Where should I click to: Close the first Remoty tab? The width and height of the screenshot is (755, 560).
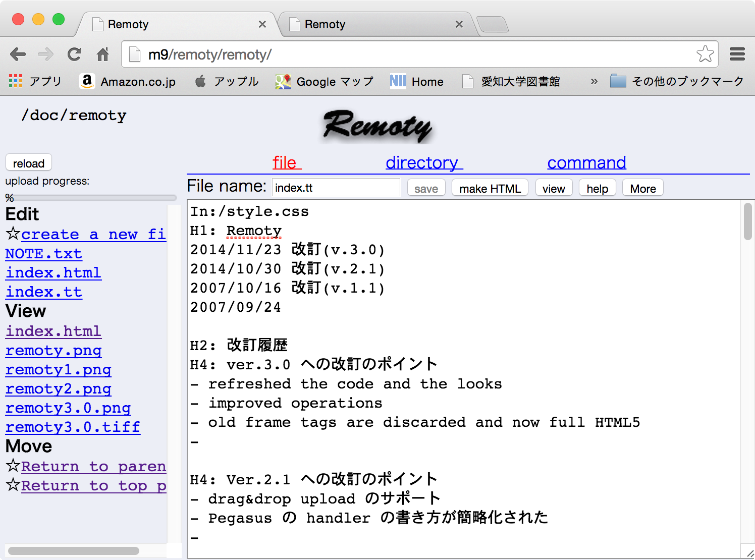(262, 24)
